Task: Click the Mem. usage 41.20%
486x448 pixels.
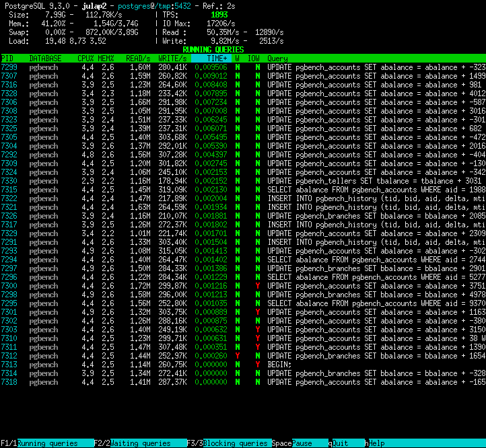Action: tap(53, 24)
